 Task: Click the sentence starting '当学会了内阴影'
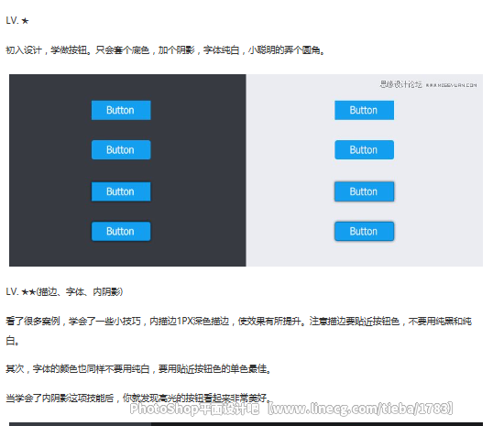click(x=137, y=398)
